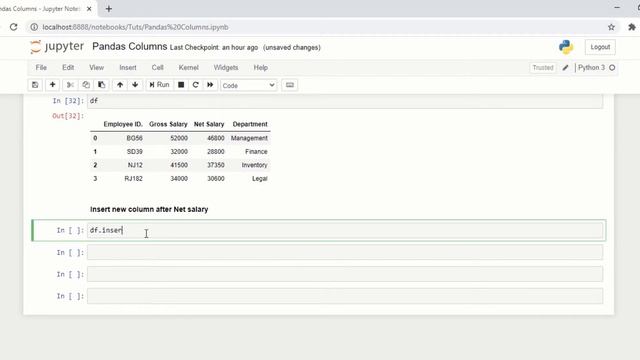This screenshot has height=360, width=640.
Task: Click the Pandas Columns notebook title
Action: [129, 47]
